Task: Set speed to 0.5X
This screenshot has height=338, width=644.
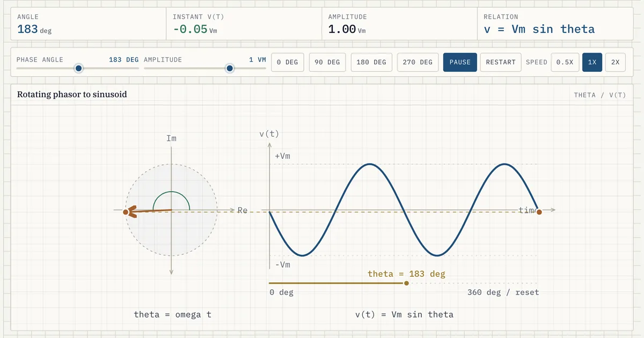Action: pos(565,62)
